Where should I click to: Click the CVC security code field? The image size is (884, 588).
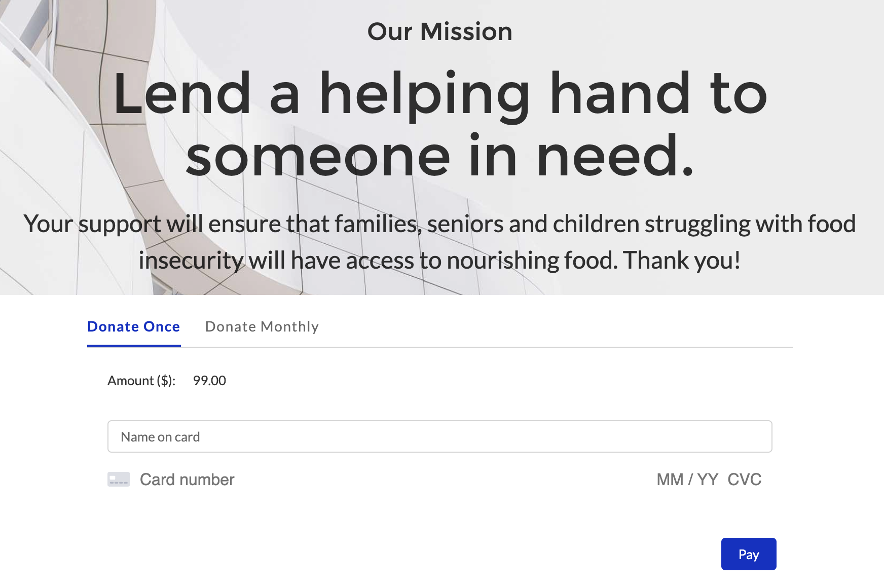pyautogui.click(x=745, y=480)
